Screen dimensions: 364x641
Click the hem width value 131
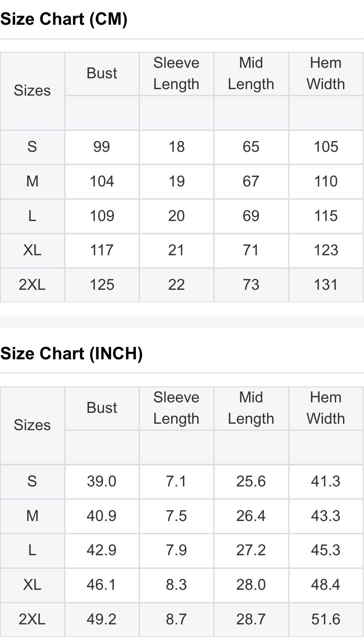click(x=326, y=285)
